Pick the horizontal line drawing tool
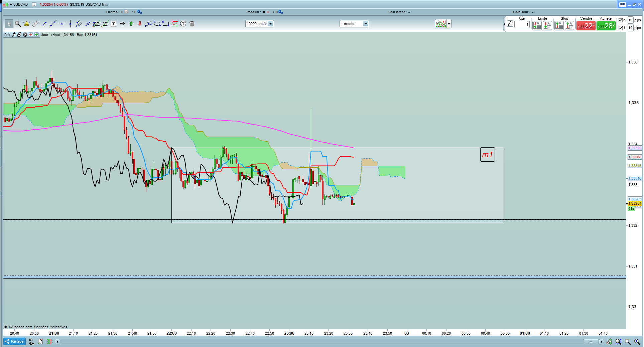 (x=61, y=24)
